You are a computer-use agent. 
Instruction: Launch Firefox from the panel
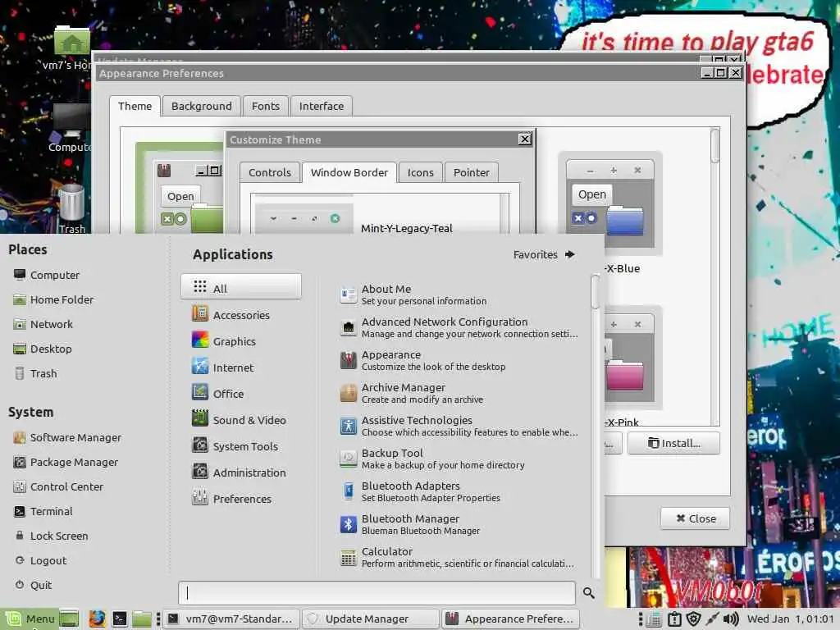coord(97,619)
